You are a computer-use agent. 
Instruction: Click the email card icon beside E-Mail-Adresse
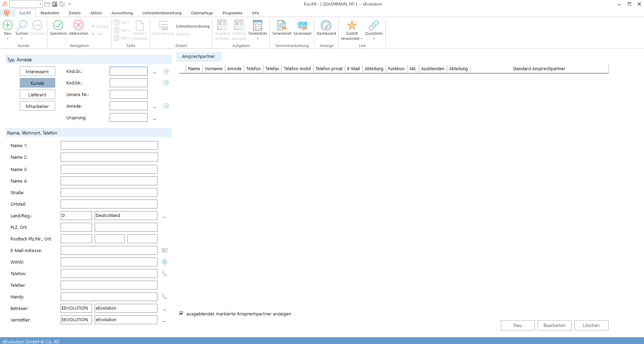165,250
